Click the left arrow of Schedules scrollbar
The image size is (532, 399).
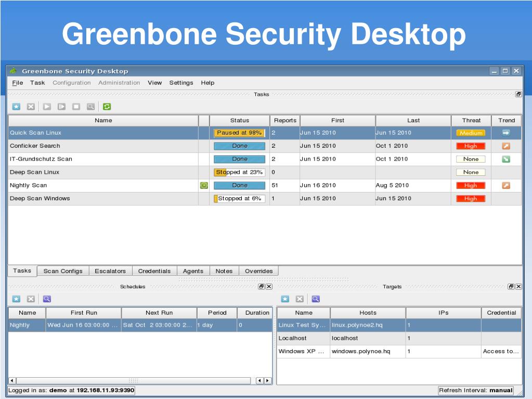tap(12, 381)
